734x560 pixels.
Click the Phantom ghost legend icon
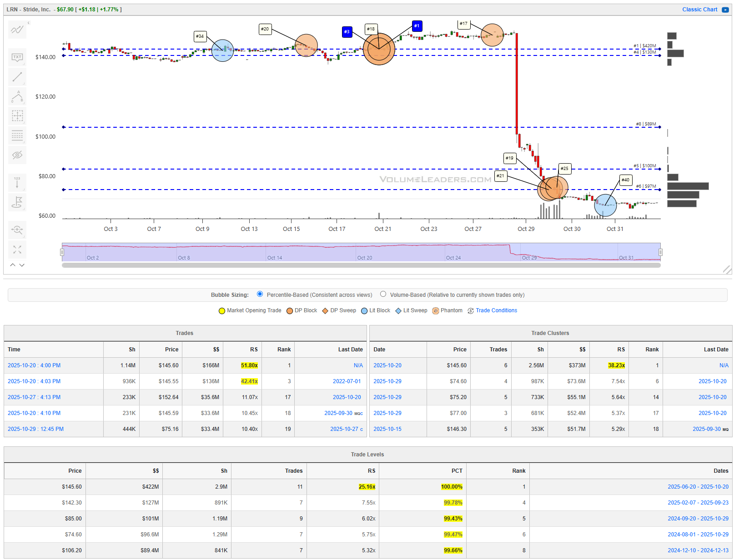click(x=436, y=311)
